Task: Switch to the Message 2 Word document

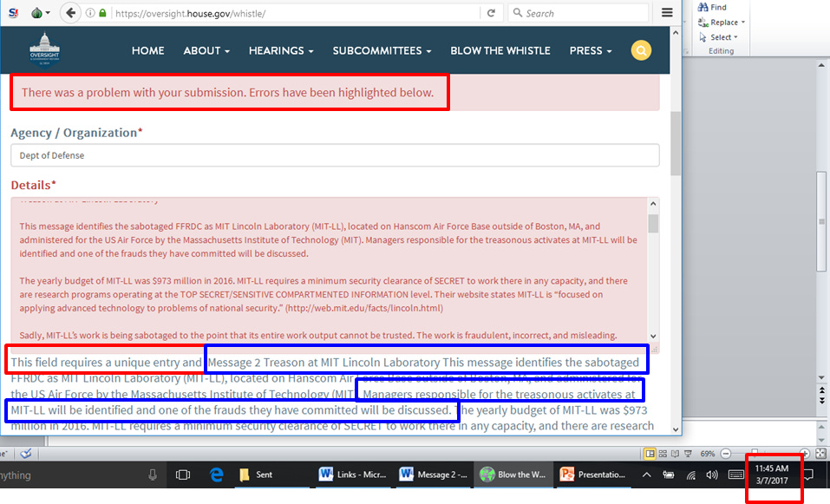Action: (434, 475)
